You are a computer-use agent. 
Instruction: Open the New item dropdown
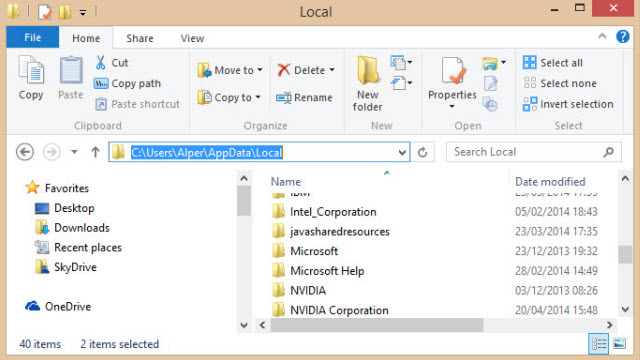401,62
